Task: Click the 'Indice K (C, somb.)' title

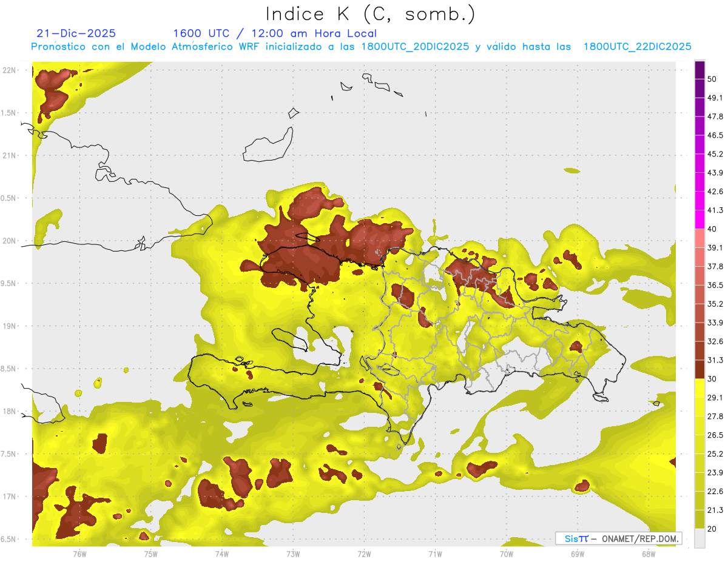Action: coord(369,14)
